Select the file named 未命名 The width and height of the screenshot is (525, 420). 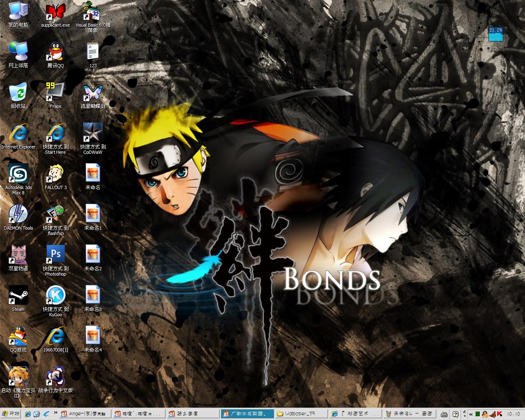[x=93, y=177]
